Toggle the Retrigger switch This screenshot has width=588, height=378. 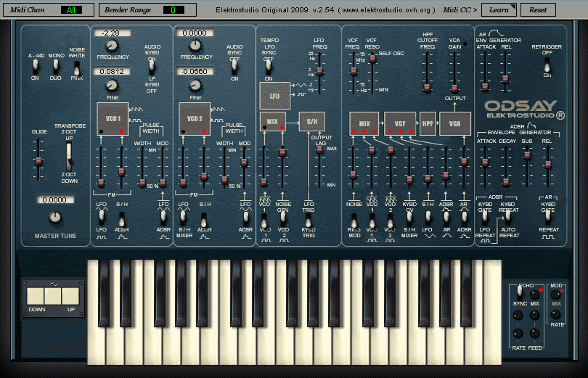pyautogui.click(x=547, y=65)
